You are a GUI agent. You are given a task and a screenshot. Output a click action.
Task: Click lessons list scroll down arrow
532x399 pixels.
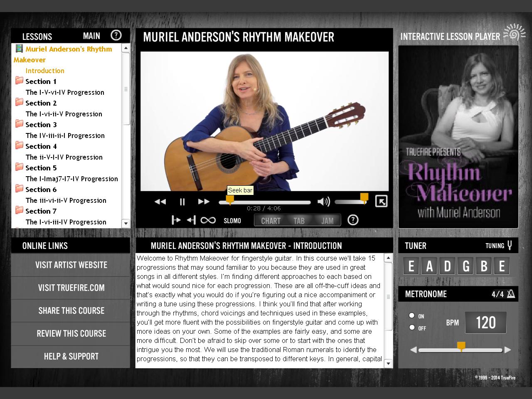pos(126,224)
